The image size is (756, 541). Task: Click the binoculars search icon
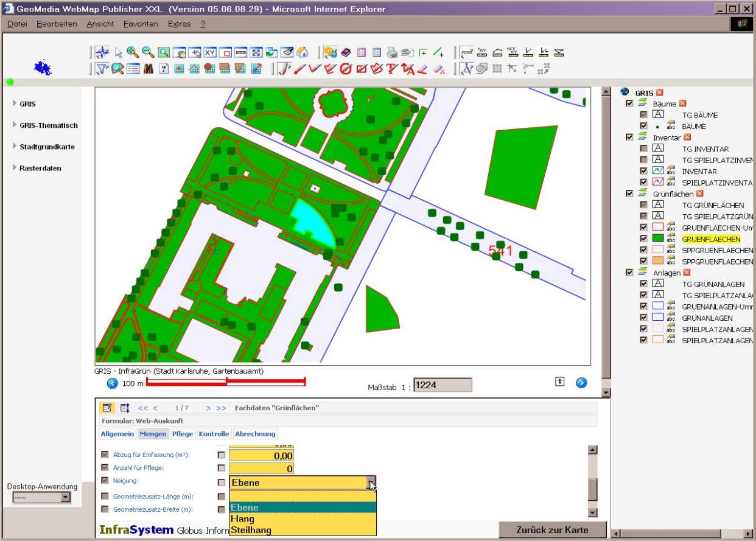(x=148, y=69)
